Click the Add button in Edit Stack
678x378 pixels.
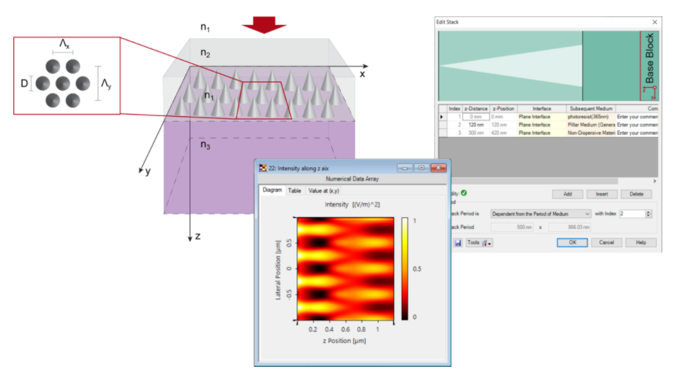tap(567, 194)
